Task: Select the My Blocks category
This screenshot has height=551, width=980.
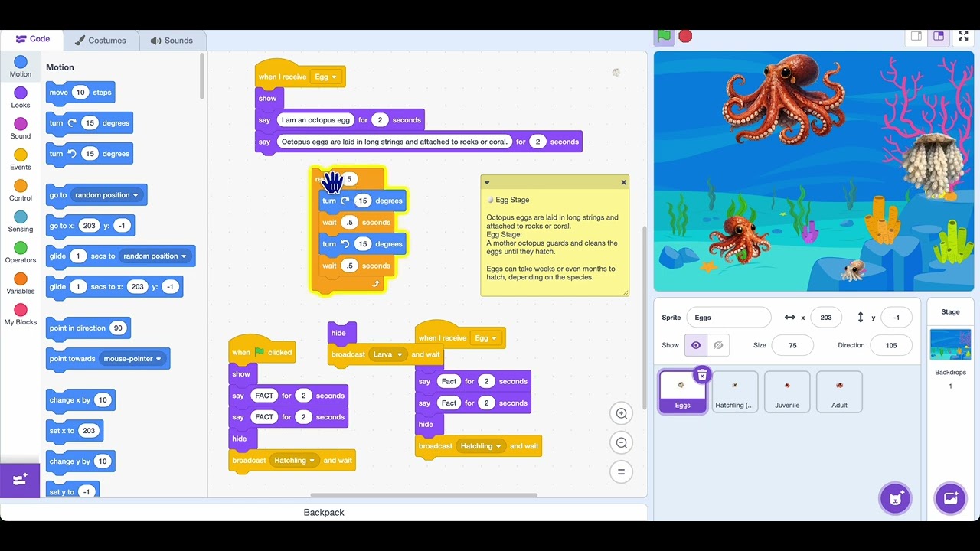Action: [21, 315]
